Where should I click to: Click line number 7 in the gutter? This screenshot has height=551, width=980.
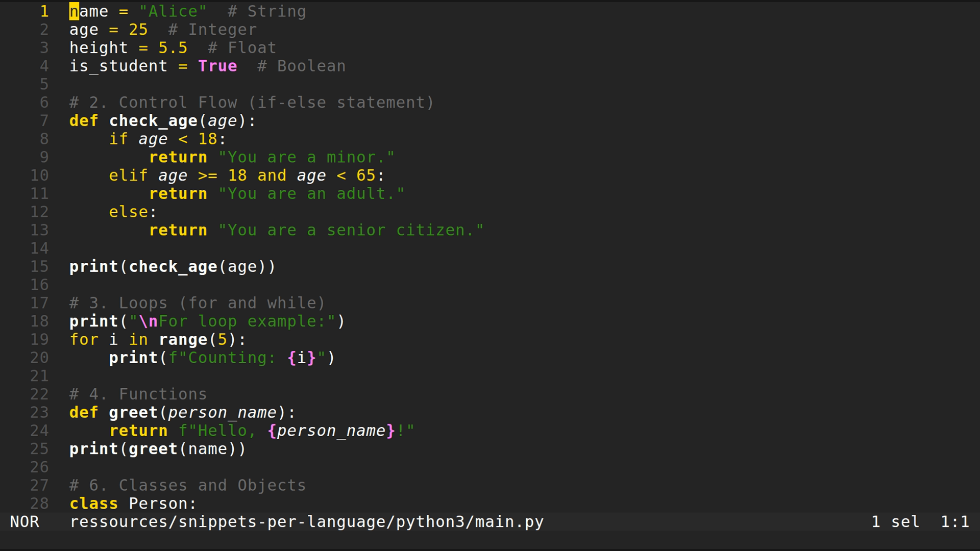click(43, 120)
